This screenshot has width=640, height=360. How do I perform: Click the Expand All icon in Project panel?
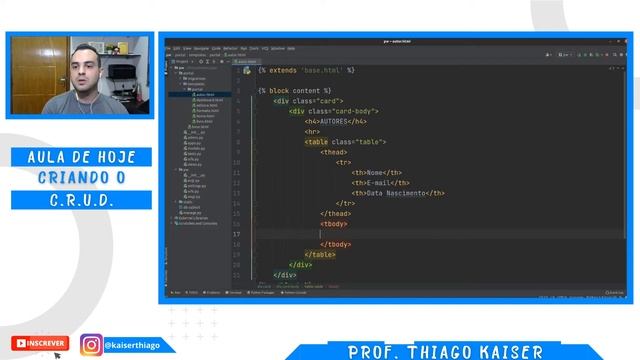coord(207,62)
